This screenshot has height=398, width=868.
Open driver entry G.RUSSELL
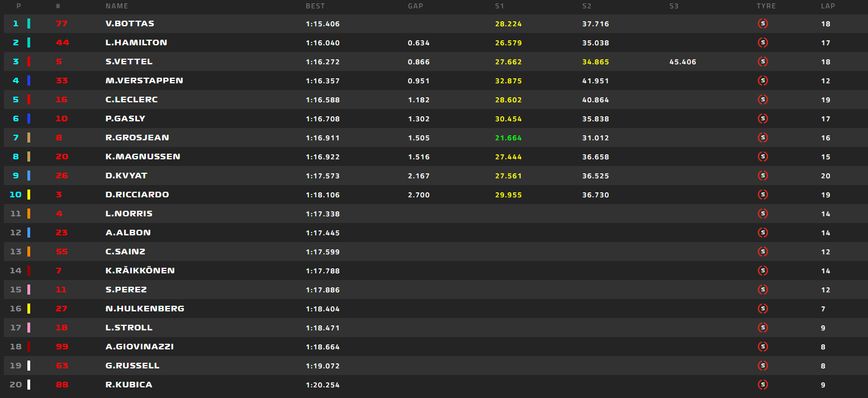[x=132, y=366]
